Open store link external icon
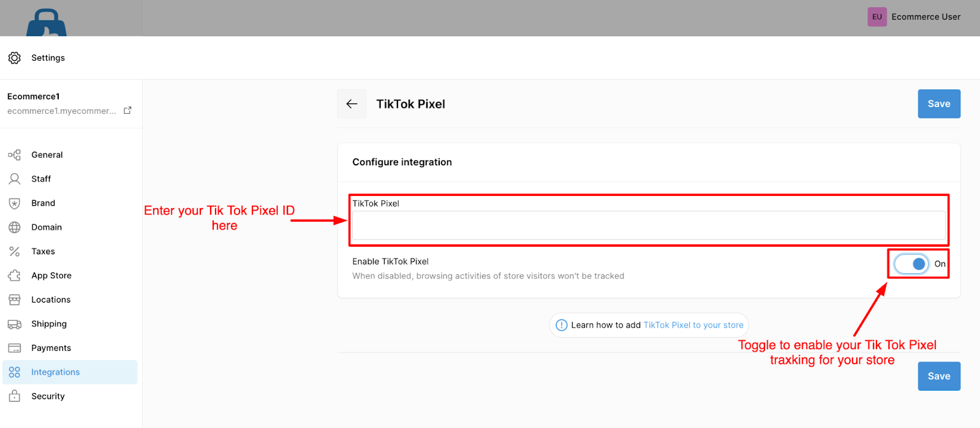The image size is (980, 428). pyautogui.click(x=127, y=110)
